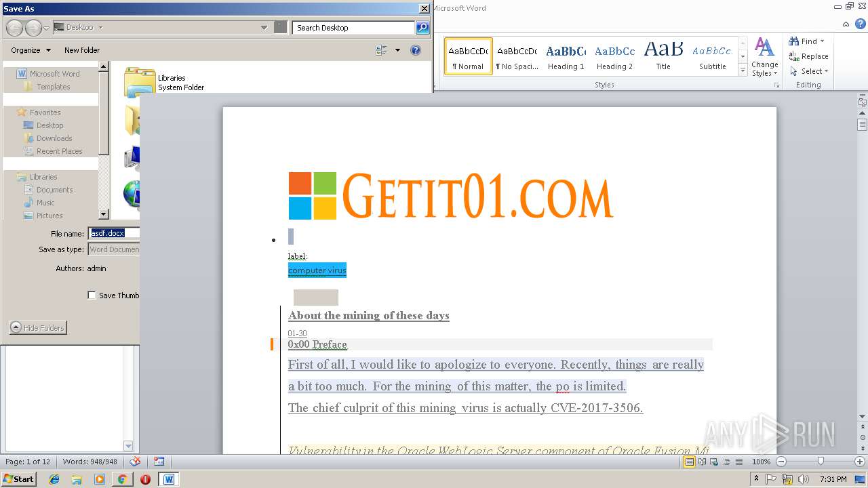Switch to Web Layout view

pos(713,462)
